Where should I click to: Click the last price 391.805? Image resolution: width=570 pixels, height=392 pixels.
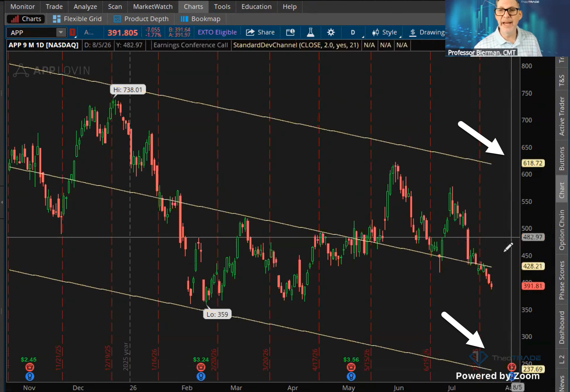123,33
